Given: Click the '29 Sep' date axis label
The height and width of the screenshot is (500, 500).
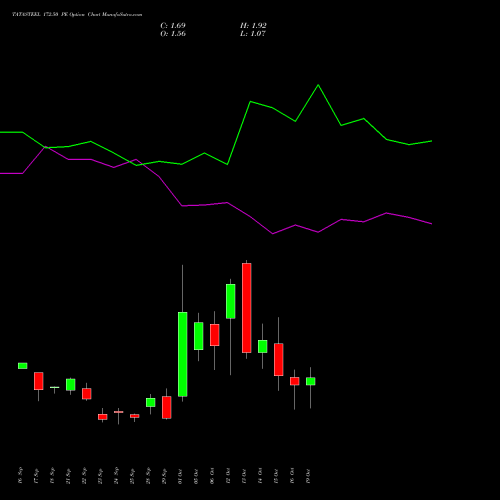Looking at the screenshot, I should [x=164, y=476].
